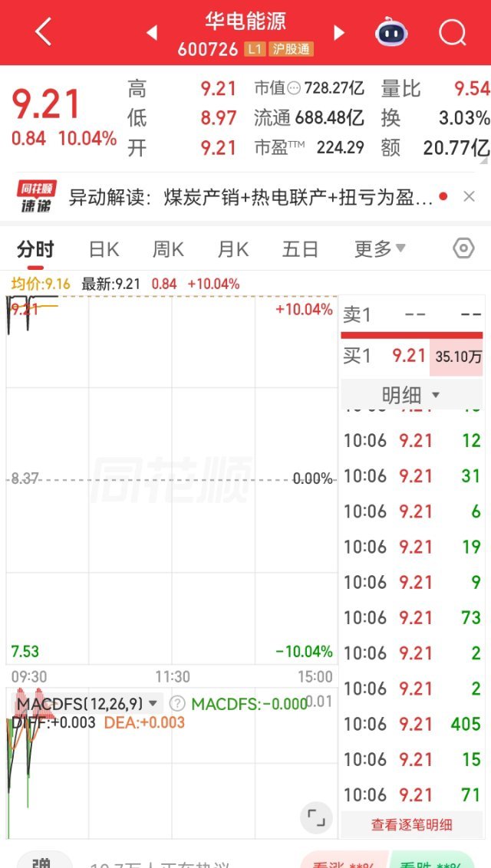
Task: Switch to 日K tab
Action: coord(104,250)
